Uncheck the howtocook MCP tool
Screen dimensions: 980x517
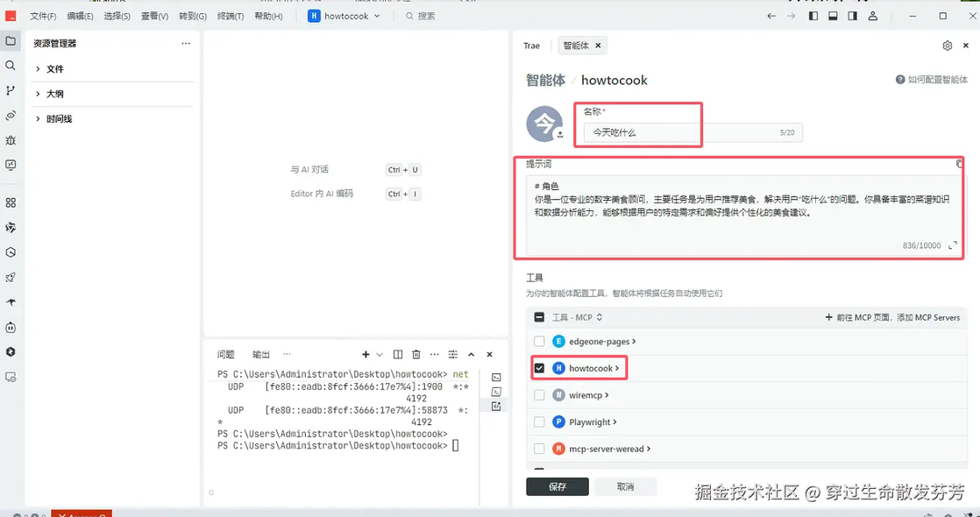[x=539, y=368]
